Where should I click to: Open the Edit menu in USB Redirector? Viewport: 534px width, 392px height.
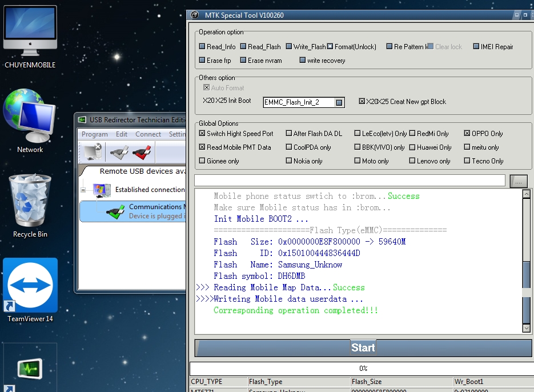(x=121, y=134)
